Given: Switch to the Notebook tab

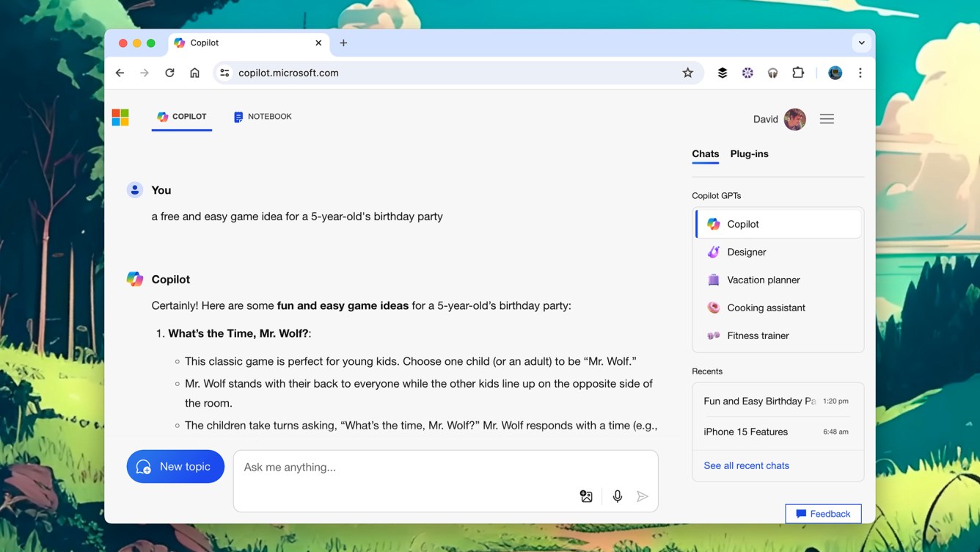Looking at the screenshot, I should [263, 117].
